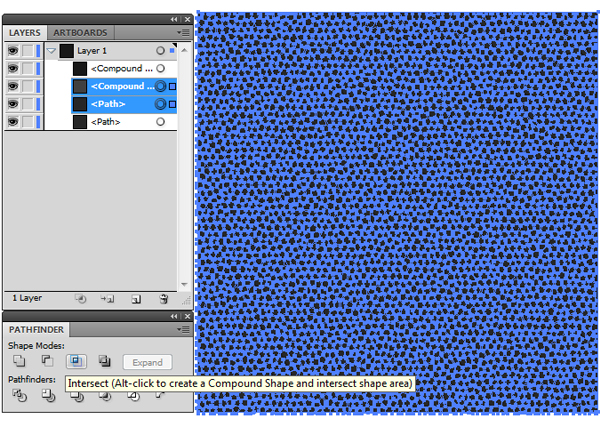Collapse Layers panel with double-arrow icon
Screen dimensions: 600x424
[174, 20]
